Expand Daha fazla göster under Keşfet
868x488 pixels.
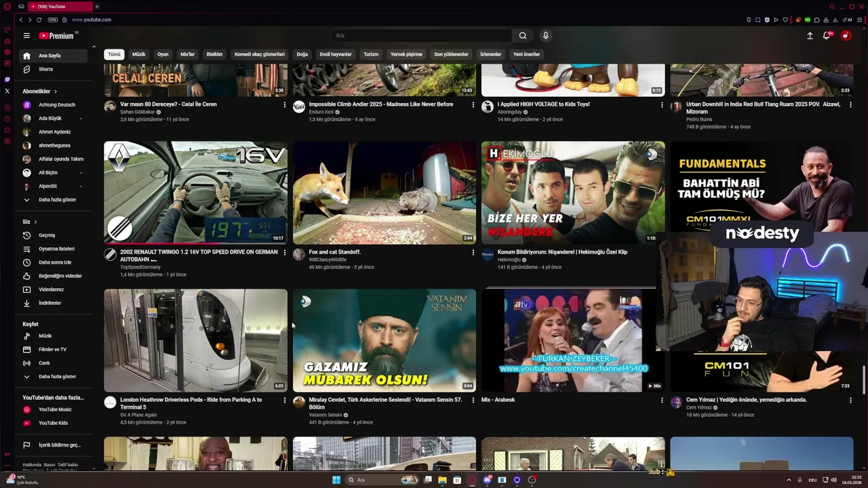click(x=53, y=376)
